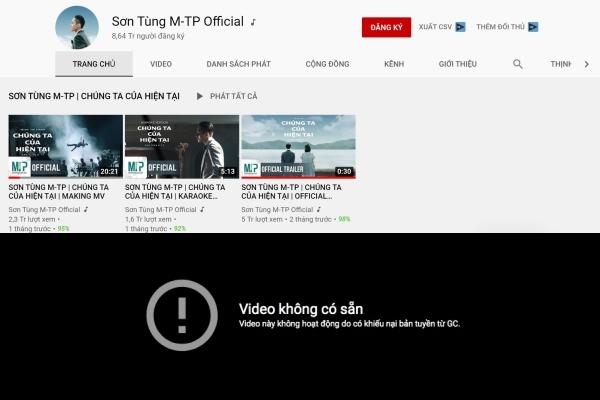
Task: Click the 98% rating on trailer video
Action: 344,219
